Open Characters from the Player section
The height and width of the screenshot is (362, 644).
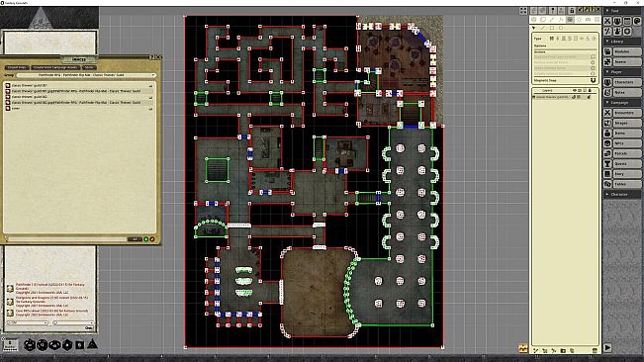point(627,82)
